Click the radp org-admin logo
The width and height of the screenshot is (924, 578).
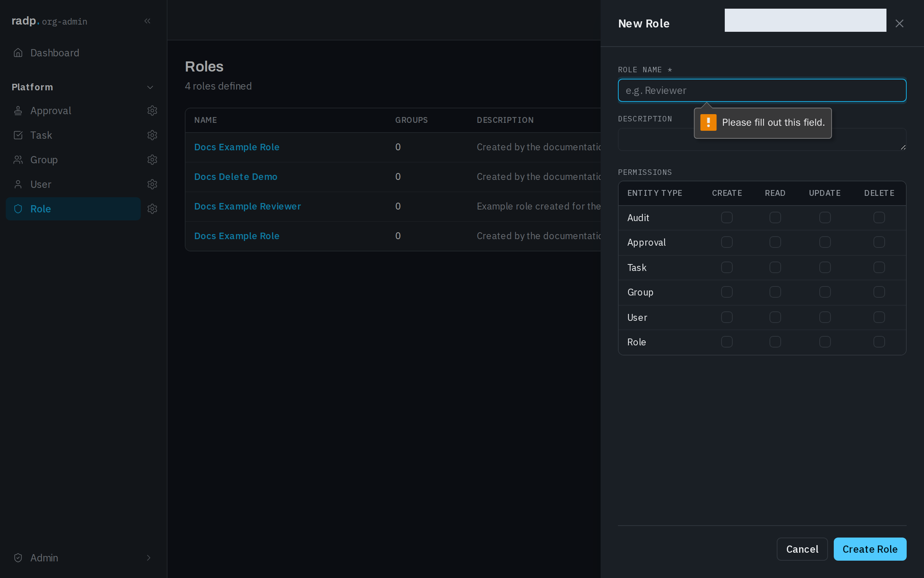click(x=49, y=21)
